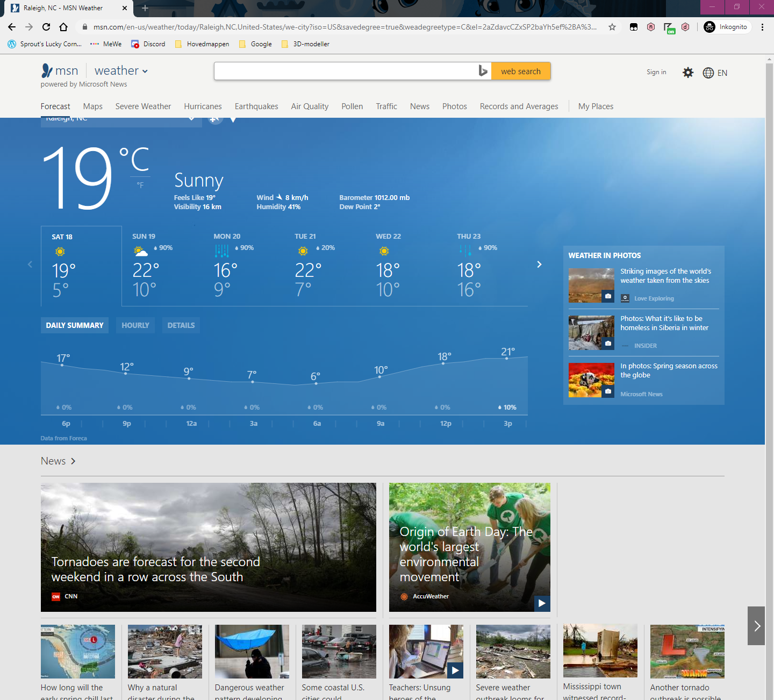
Task: Play the Earth Day video
Action: pyautogui.click(x=542, y=603)
